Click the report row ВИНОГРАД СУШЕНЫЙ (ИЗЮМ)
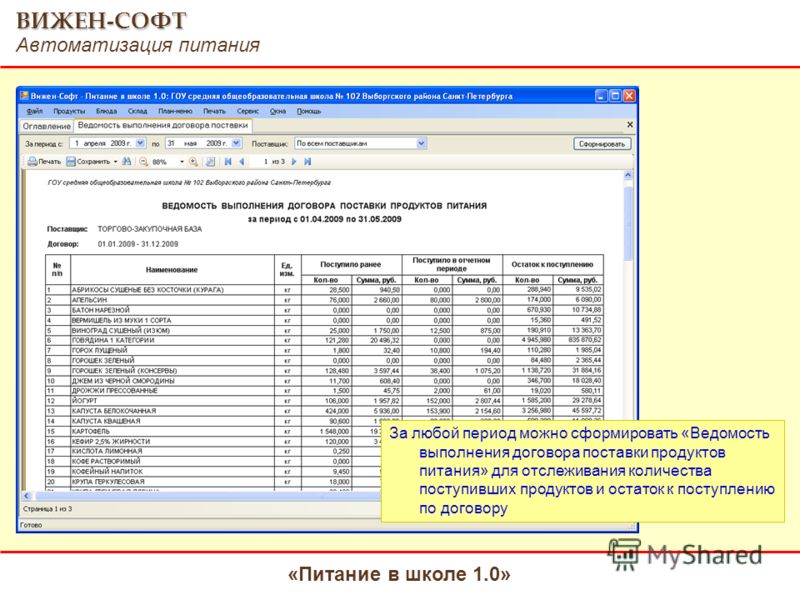The width and height of the screenshot is (800, 600). [324, 331]
